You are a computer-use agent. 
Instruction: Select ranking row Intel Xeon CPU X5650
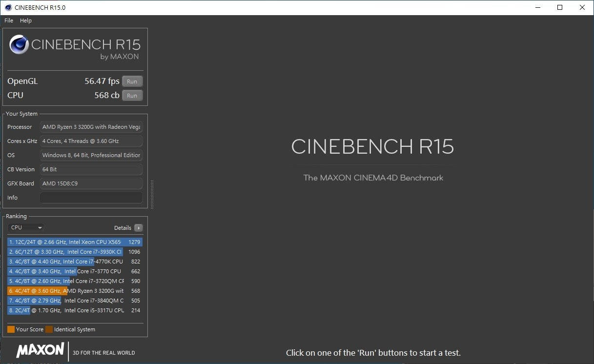[75, 242]
